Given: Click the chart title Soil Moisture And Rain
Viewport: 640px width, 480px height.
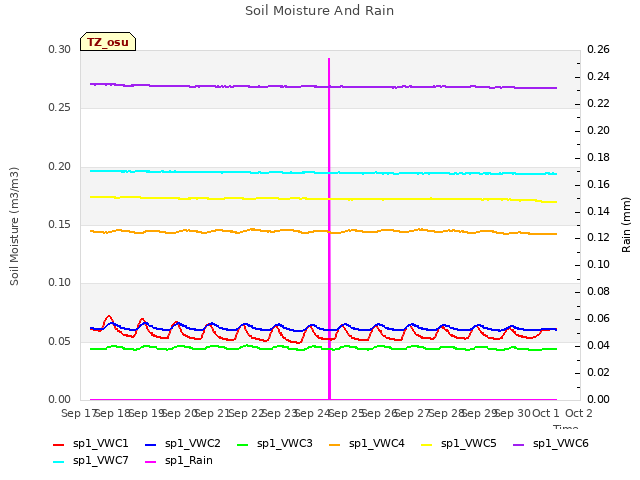Looking at the screenshot, I should coord(320,11).
